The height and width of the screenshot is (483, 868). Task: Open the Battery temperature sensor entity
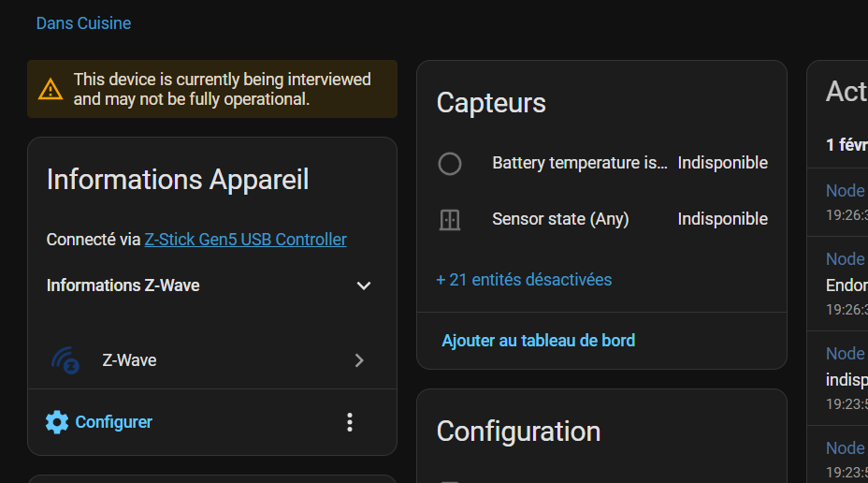coord(580,163)
